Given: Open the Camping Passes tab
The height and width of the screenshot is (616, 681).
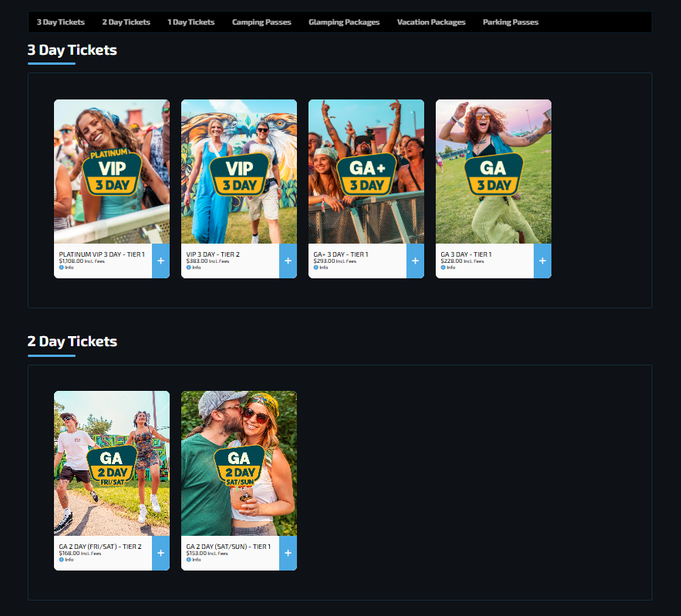Looking at the screenshot, I should point(262,22).
